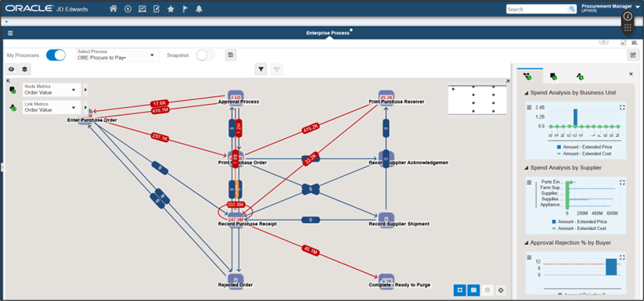Select the Record Supplier Shipment node

[x=387, y=220]
